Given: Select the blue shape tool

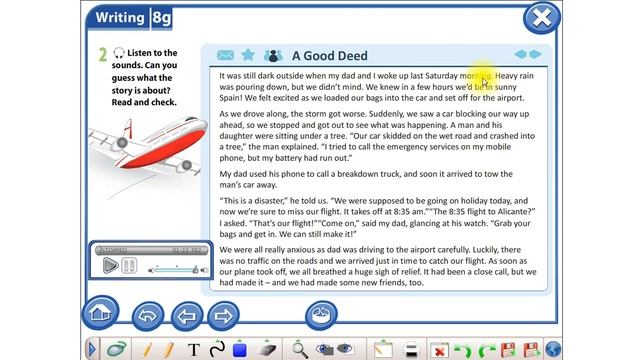Looking at the screenshot, I should (240, 349).
